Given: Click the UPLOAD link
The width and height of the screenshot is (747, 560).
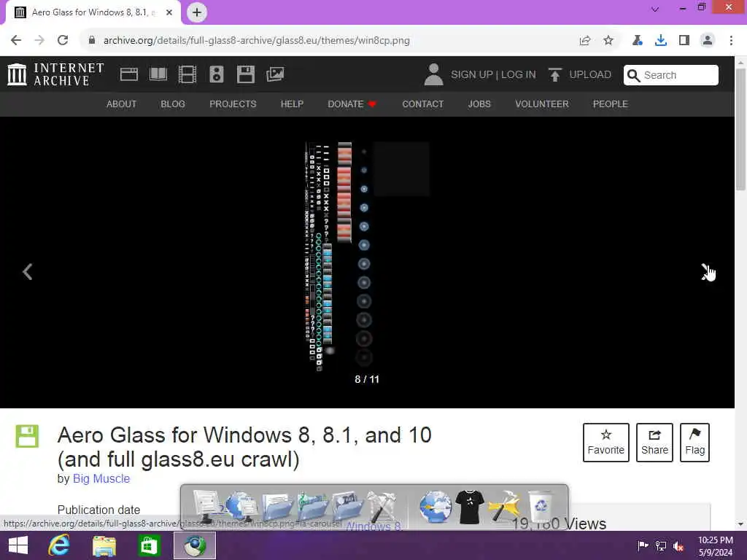Looking at the screenshot, I should coord(590,75).
